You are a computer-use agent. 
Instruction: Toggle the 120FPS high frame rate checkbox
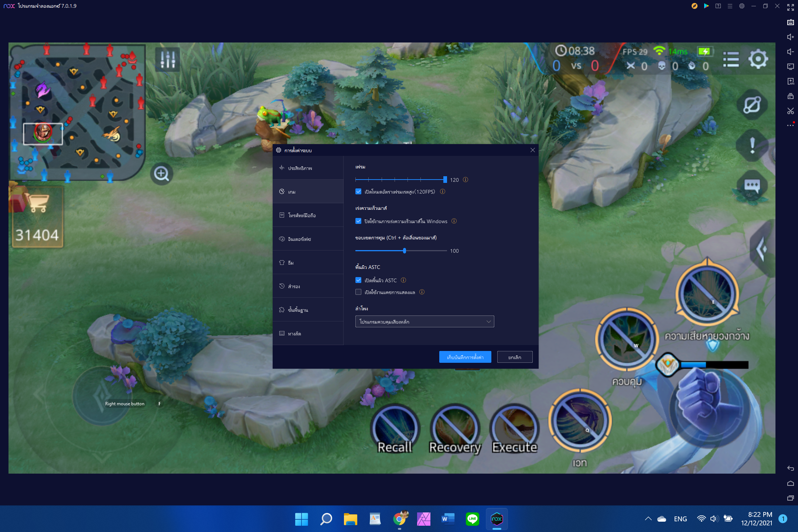click(358, 191)
